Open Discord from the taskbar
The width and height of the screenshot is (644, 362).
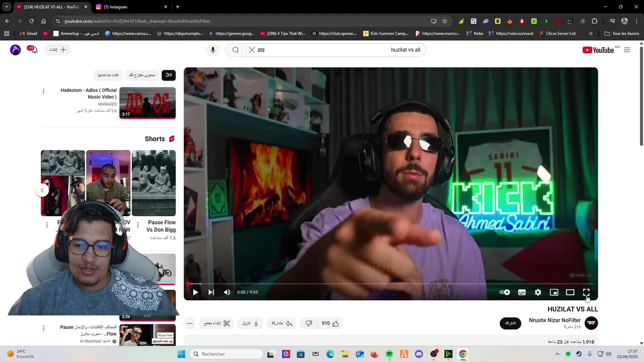point(419,354)
